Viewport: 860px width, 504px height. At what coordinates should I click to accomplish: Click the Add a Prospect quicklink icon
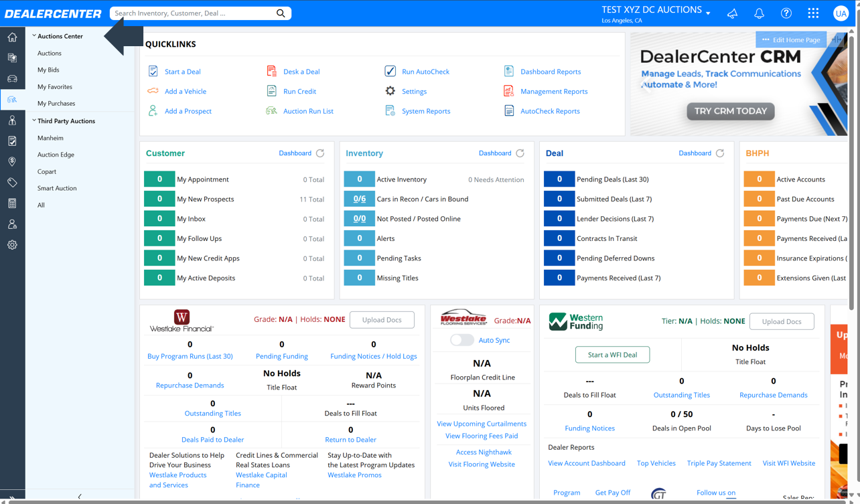point(153,111)
